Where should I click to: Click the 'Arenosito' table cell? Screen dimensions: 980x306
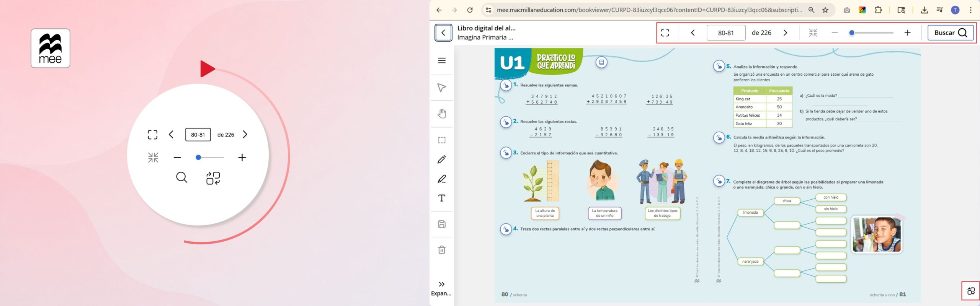tap(750, 107)
